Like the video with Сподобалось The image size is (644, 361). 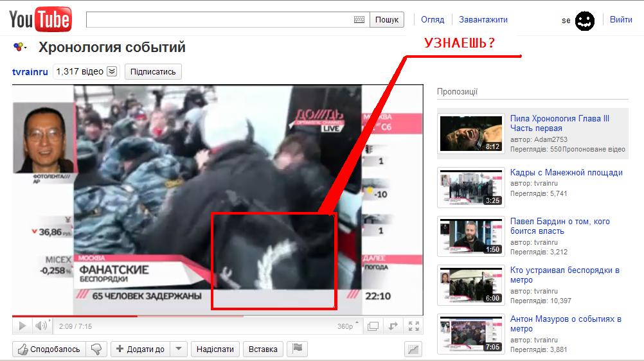pos(49,349)
